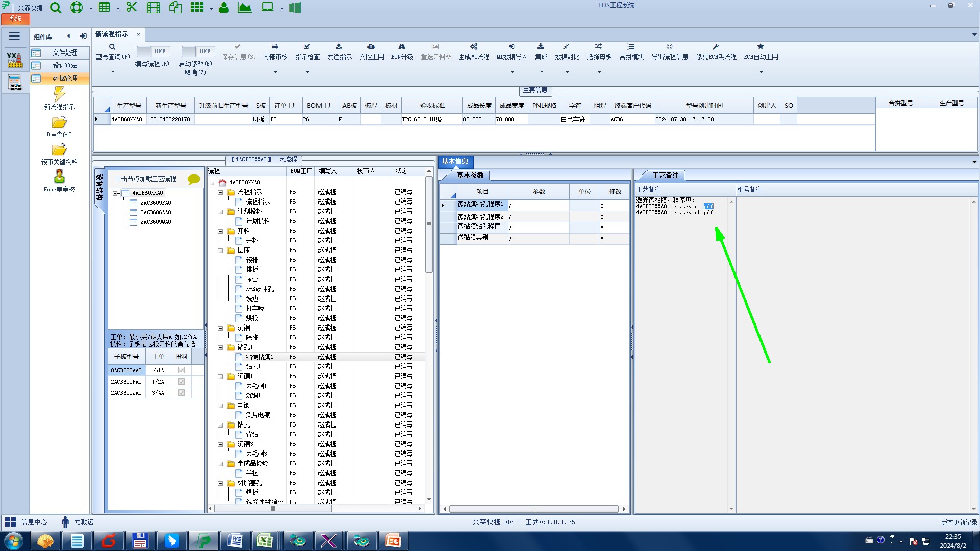
Task: Click the 修复ECN丢流程 wrench icon
Action: click(716, 47)
